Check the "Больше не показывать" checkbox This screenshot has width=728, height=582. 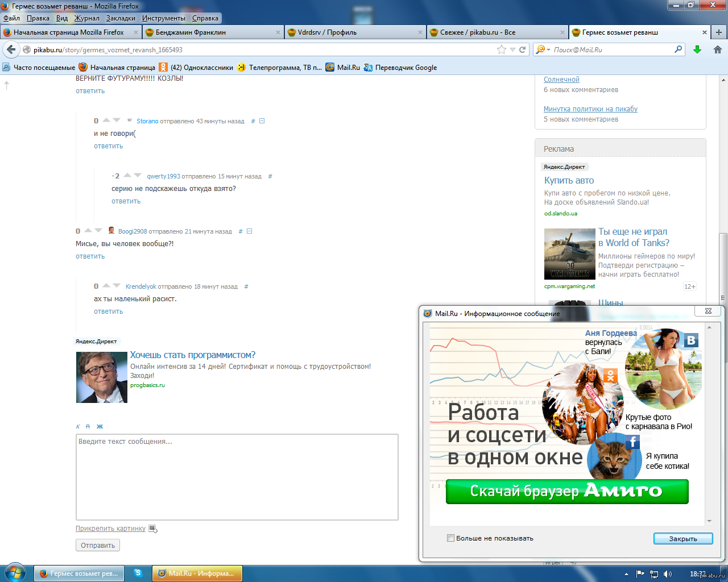tap(450, 538)
